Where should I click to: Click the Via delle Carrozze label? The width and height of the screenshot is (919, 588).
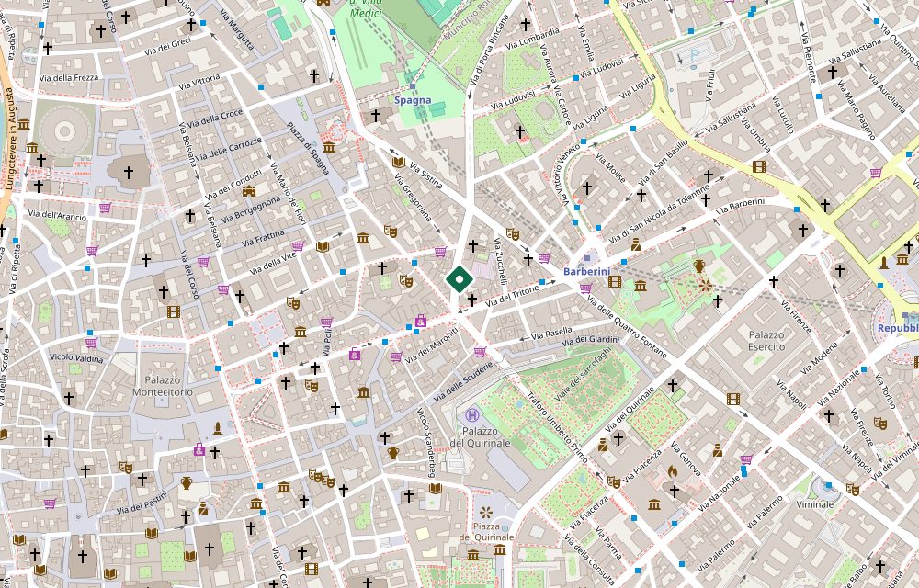(x=229, y=149)
